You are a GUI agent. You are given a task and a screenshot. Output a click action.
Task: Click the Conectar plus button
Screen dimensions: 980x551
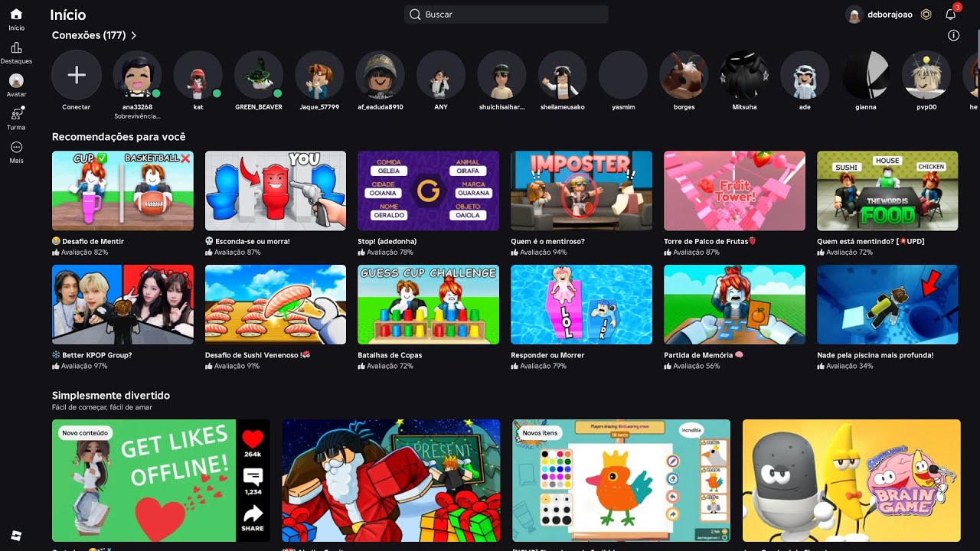click(77, 75)
